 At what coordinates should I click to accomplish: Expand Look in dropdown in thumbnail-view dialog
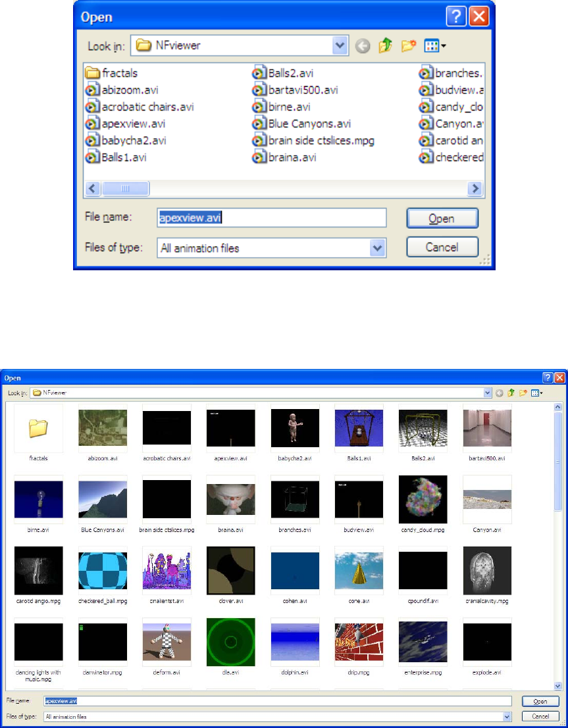[x=488, y=393]
